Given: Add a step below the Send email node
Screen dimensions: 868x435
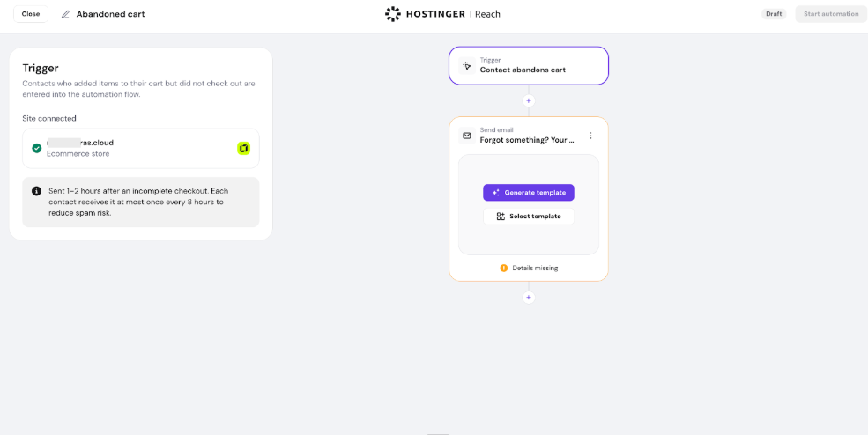Looking at the screenshot, I should pos(529,298).
